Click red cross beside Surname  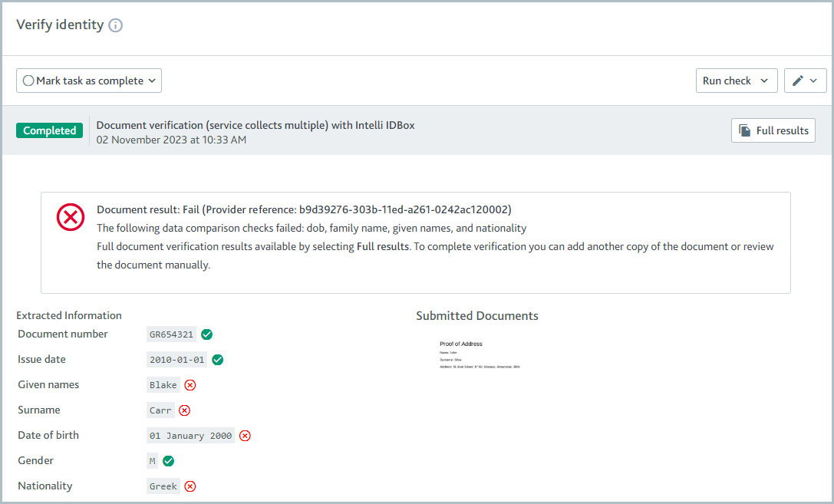pos(184,410)
